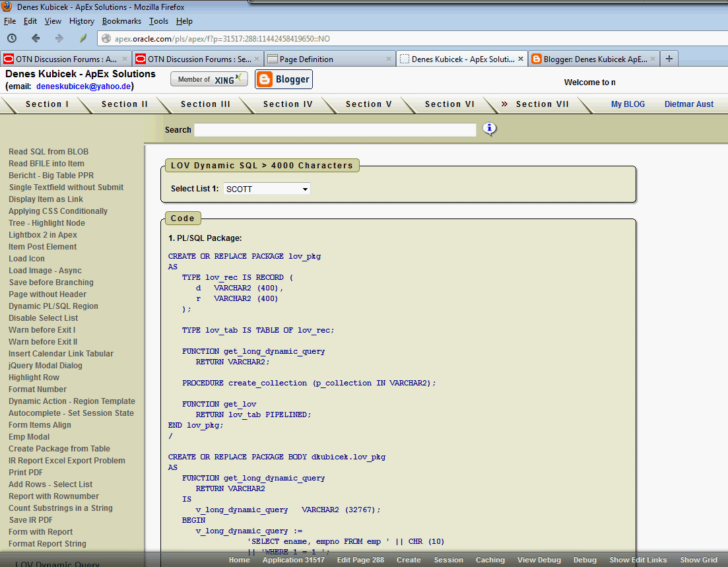The image size is (728, 567).
Task: Open jQuery Modal Dialog link
Action: 46,366
